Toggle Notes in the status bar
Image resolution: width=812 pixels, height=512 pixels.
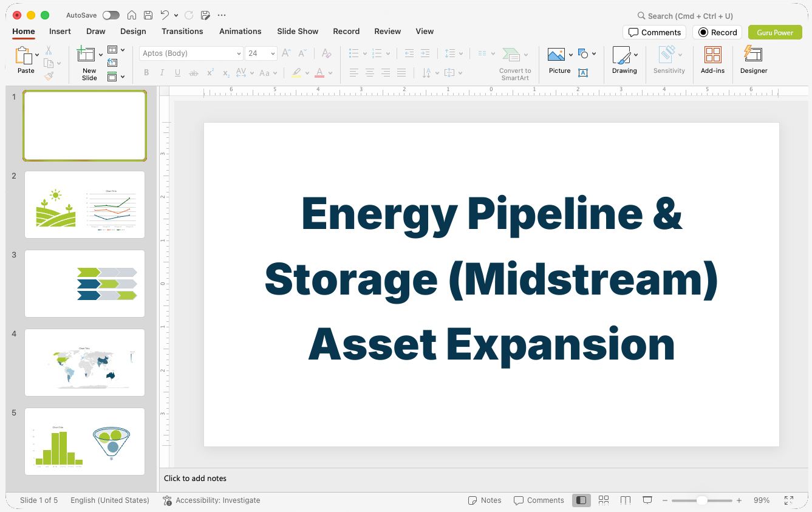[485, 500]
